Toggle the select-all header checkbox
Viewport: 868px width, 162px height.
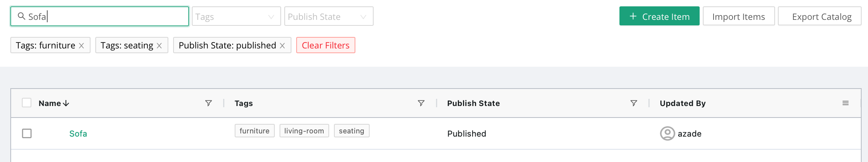coord(27,103)
